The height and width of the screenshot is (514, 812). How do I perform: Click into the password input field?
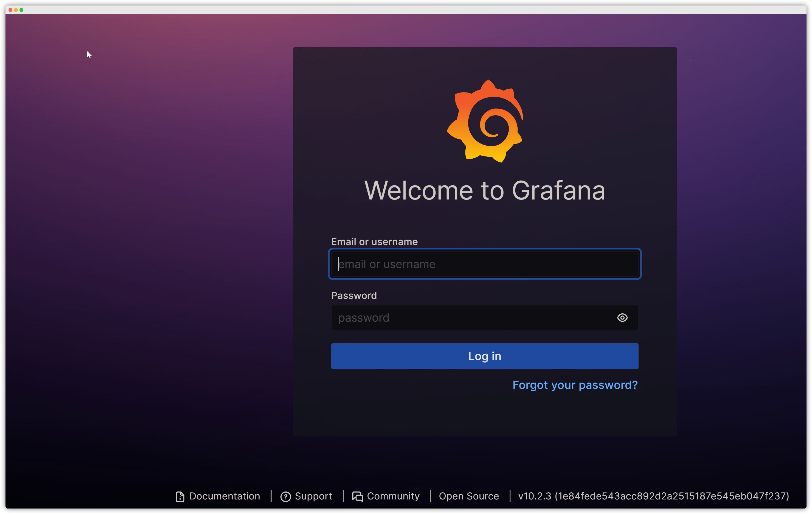[x=485, y=317]
